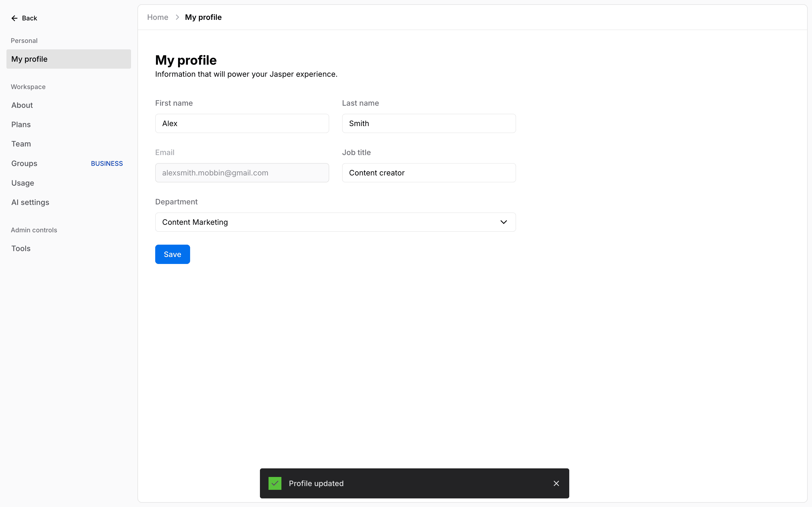Go to the About workspace page
The height and width of the screenshot is (507, 812).
22,105
